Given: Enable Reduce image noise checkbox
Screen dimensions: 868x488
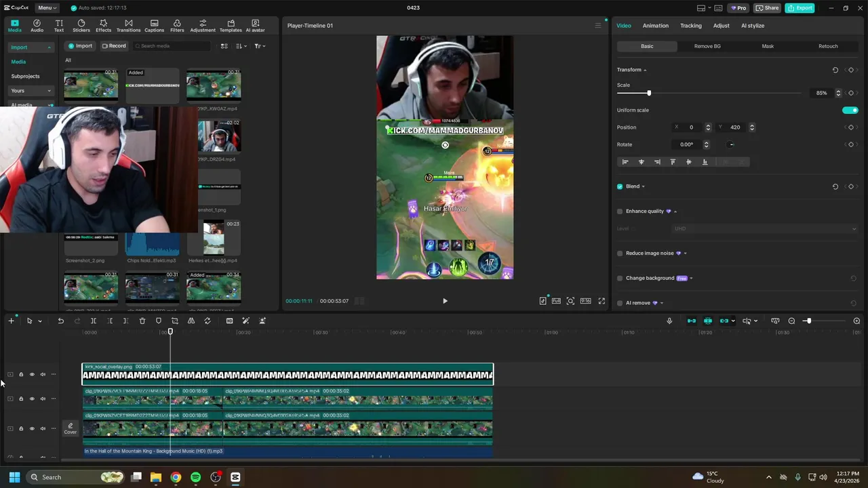Looking at the screenshot, I should [620, 253].
